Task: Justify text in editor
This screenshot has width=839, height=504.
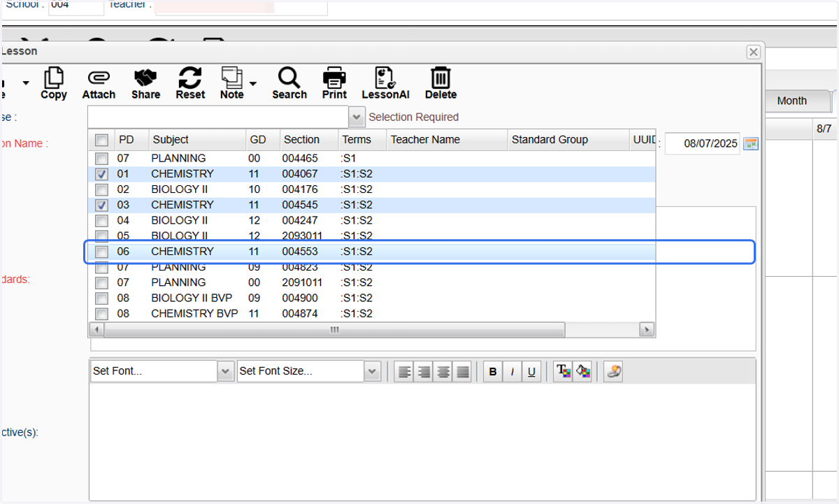Action: (463, 372)
